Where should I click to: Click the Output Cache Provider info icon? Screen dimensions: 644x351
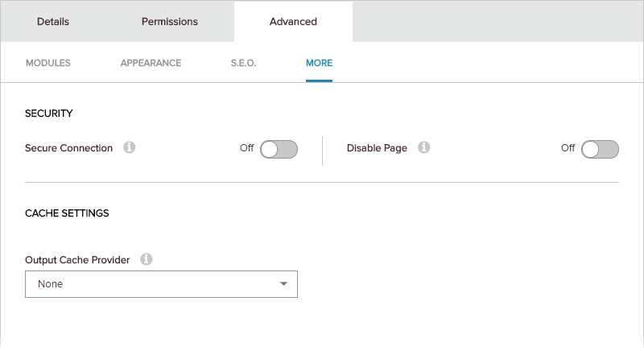146,260
